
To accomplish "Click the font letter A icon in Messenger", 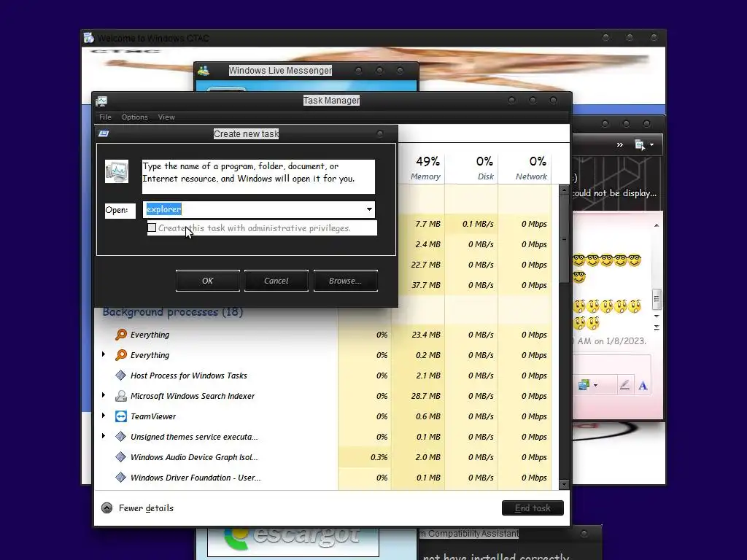I will coord(643,385).
